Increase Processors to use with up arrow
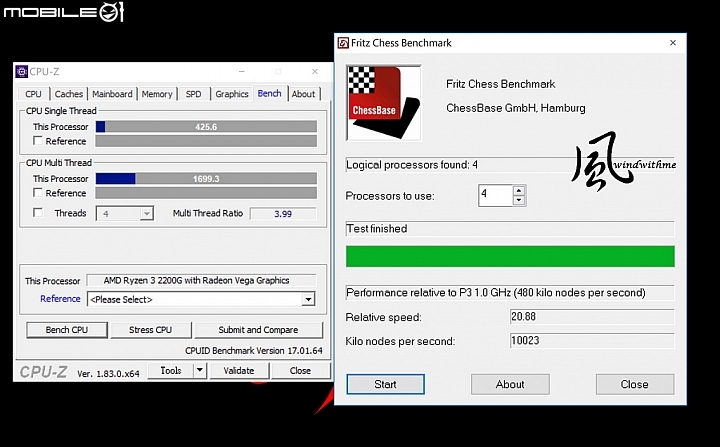Image resolution: width=720 pixels, height=447 pixels. [519, 191]
